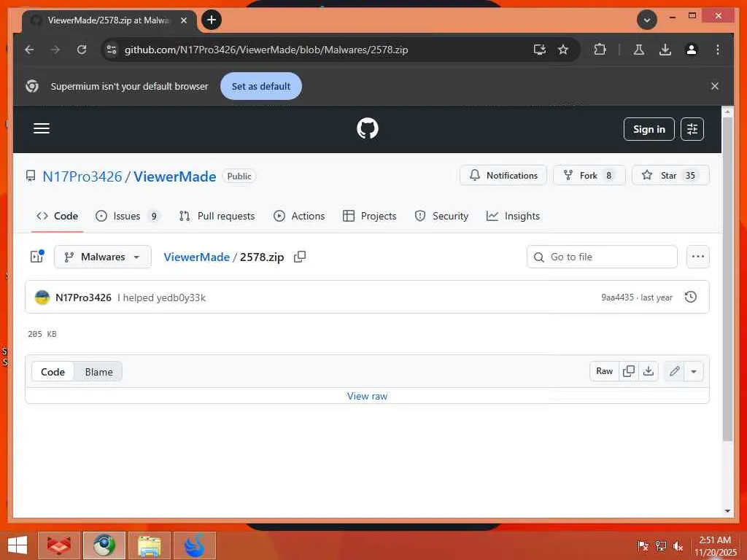Screen dimensions: 747x560
Task: Install page as app icon
Action: point(539,50)
